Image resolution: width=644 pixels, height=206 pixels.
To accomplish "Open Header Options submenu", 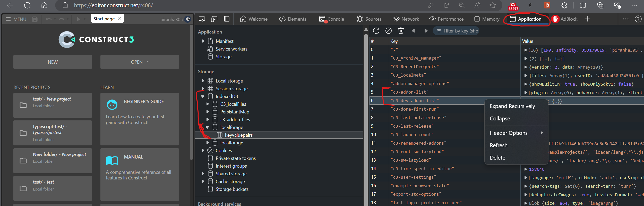I will coord(516,133).
